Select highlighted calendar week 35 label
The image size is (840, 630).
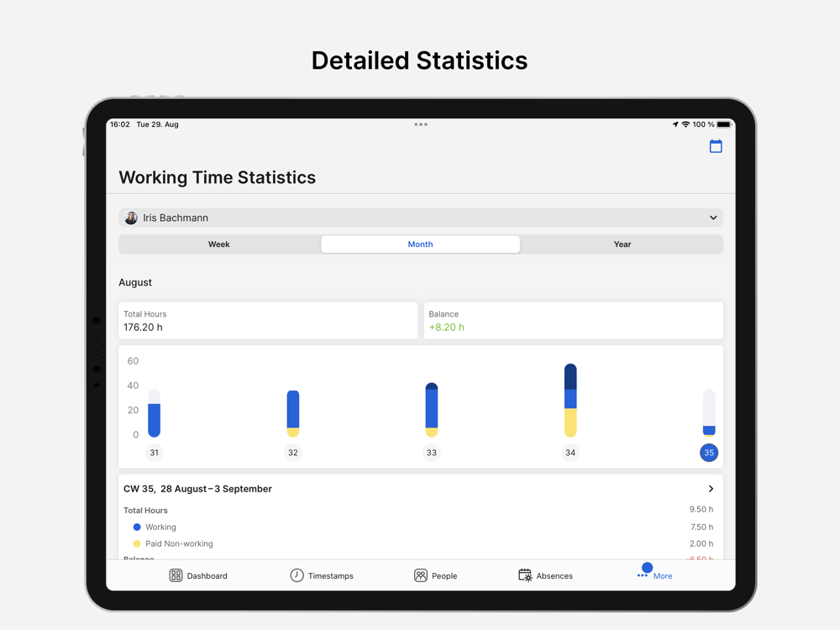[x=709, y=453]
